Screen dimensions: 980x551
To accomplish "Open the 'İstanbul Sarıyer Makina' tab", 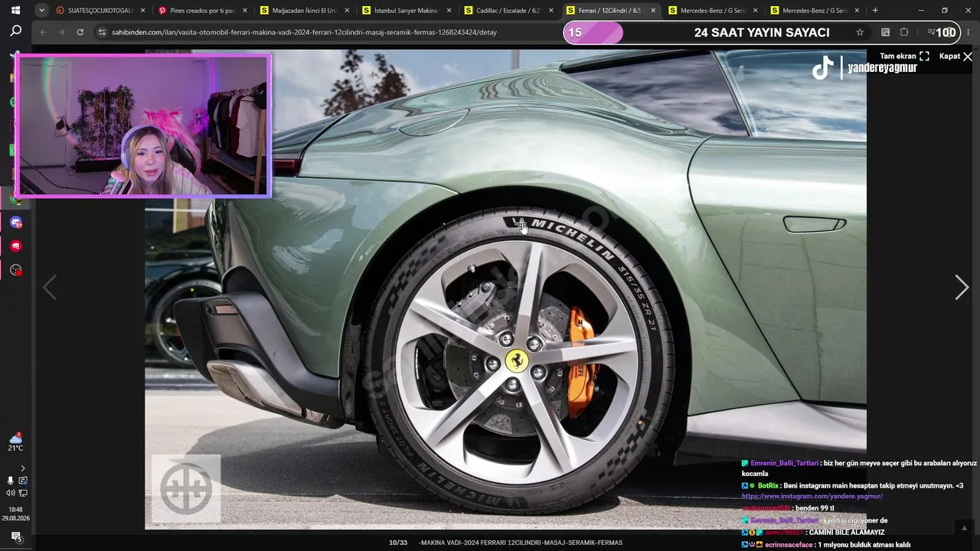I will (x=407, y=11).
